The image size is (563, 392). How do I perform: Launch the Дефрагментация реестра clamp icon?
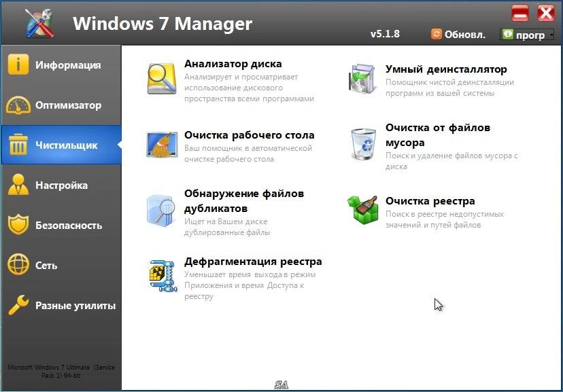click(x=163, y=276)
